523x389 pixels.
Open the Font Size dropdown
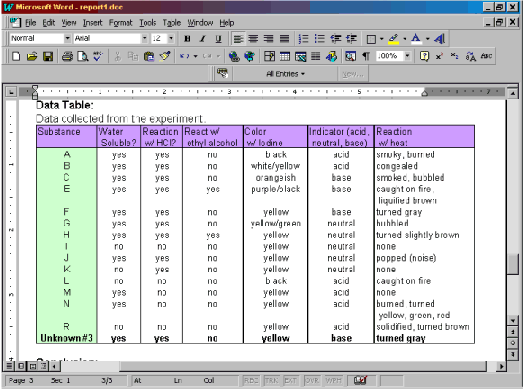coord(171,38)
